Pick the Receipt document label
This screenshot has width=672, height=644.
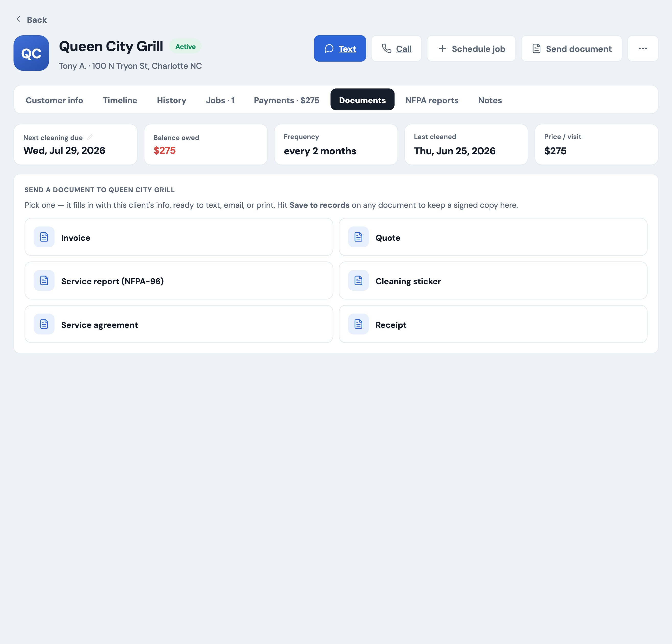tap(391, 325)
